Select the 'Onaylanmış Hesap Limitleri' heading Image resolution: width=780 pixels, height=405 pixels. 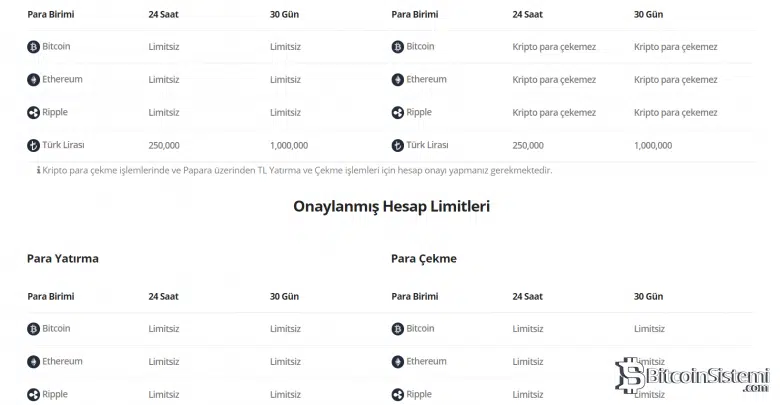[391, 206]
